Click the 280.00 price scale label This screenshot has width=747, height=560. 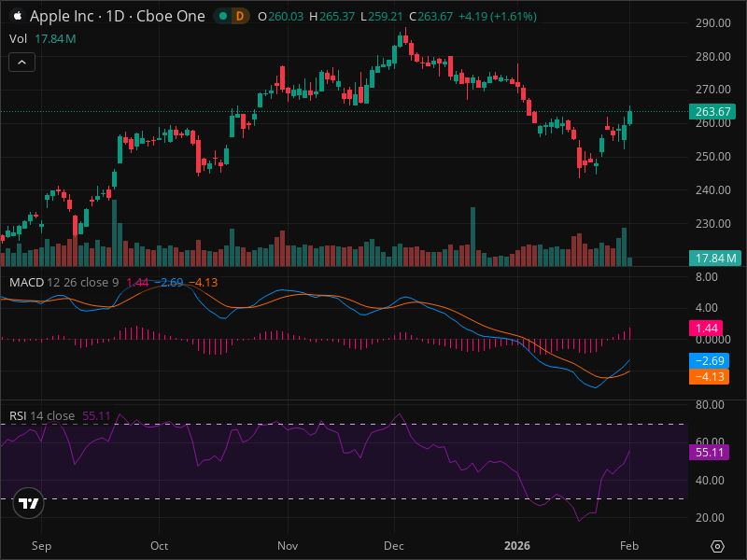712,57
